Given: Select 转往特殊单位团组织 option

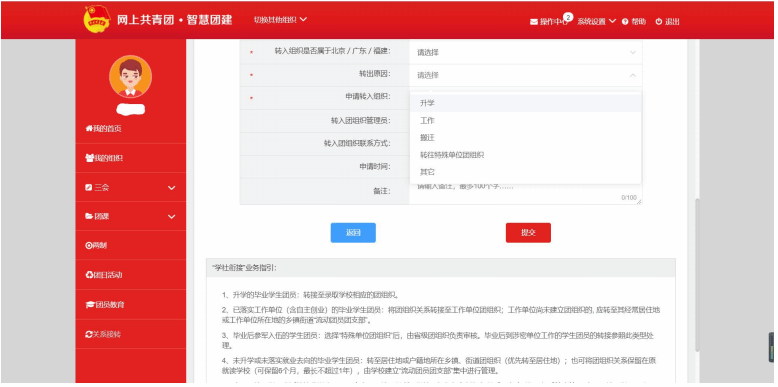Looking at the screenshot, I should point(525,155).
